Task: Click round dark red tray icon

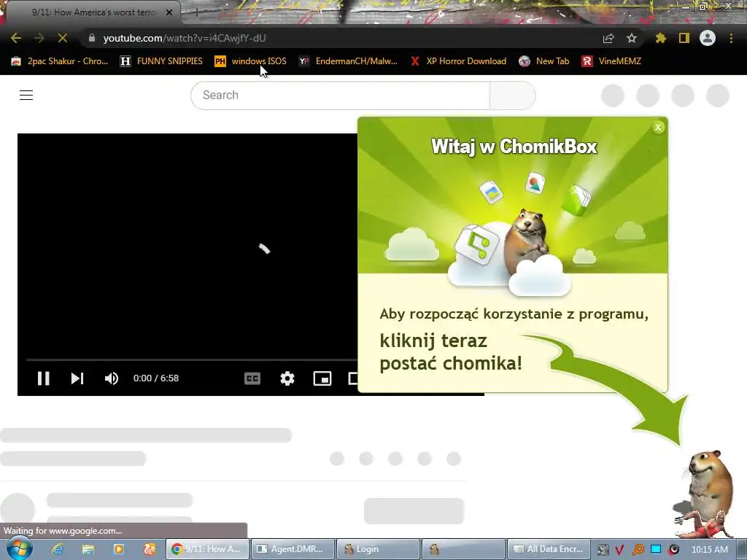Action: click(673, 550)
